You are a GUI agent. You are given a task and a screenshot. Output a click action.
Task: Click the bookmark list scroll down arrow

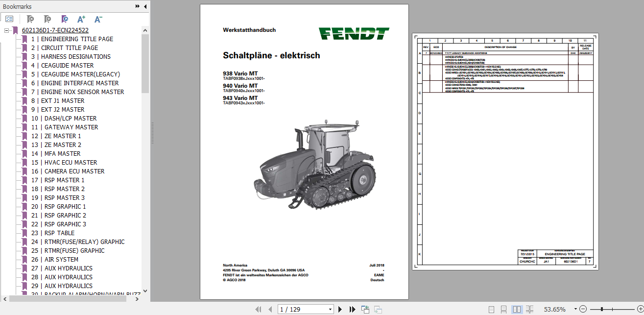tap(145, 291)
